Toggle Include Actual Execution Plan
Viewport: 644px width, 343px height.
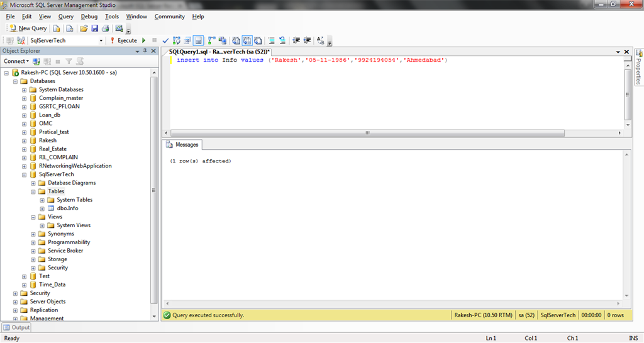tap(212, 40)
